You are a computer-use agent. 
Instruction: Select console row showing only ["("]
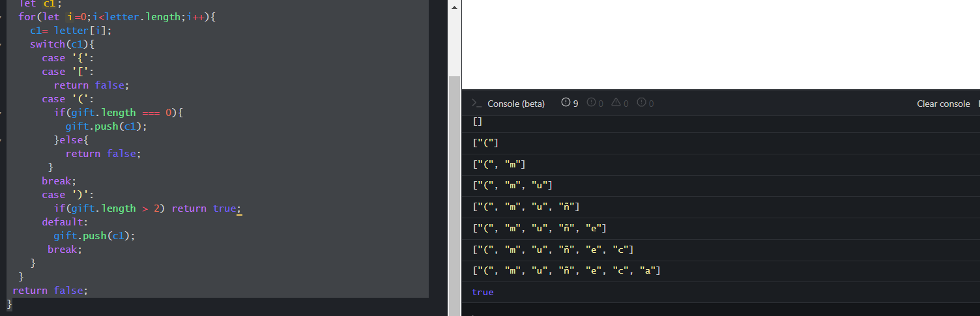[x=721, y=143]
